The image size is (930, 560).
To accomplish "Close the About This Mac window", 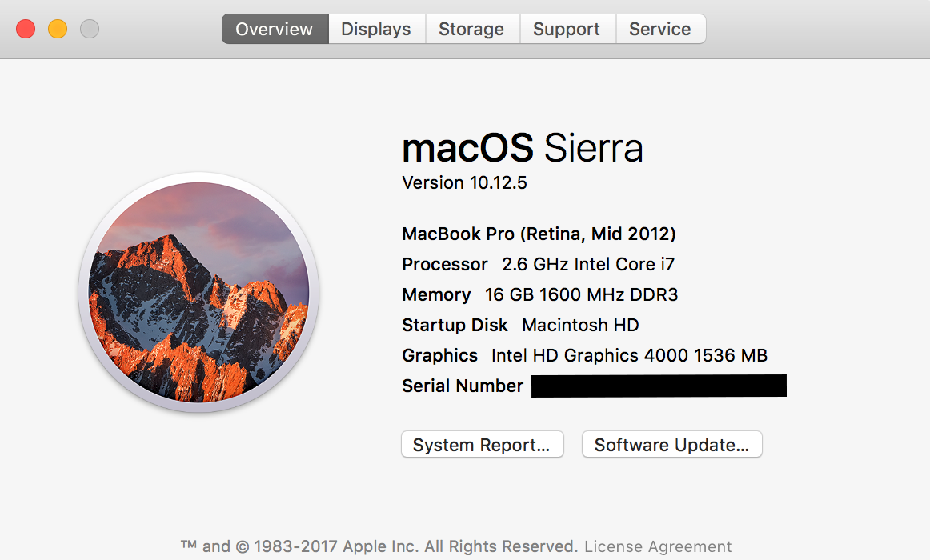I will pos(26,30).
